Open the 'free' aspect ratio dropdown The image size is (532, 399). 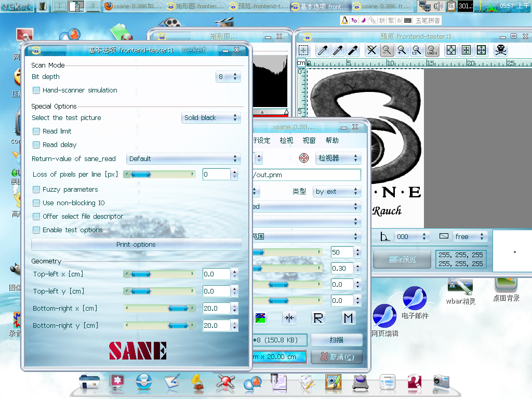[470, 236]
